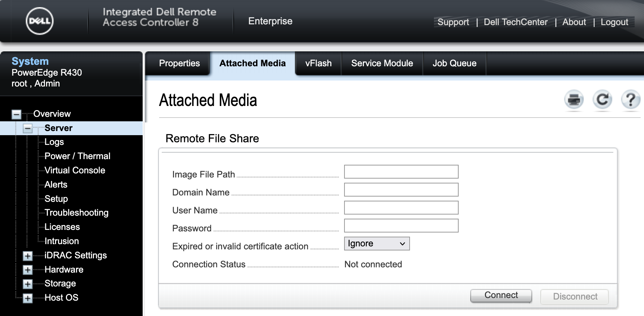
Task: Click the Disconnect button
Action: click(575, 297)
